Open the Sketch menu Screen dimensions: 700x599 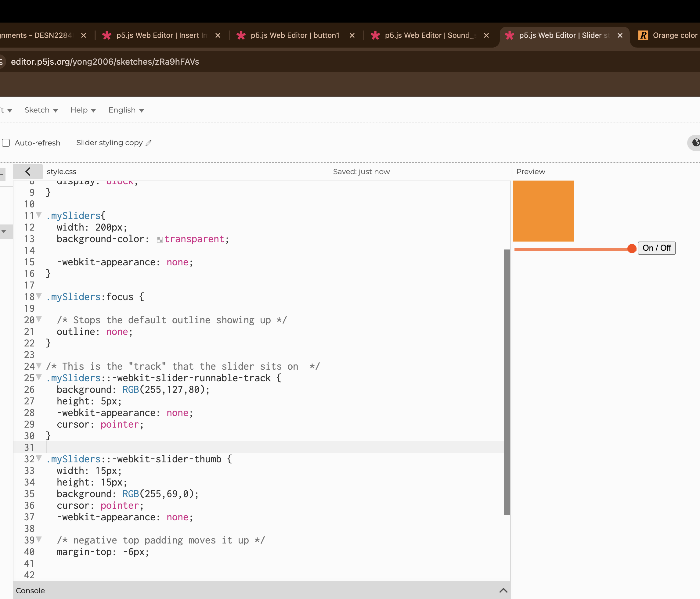point(41,110)
